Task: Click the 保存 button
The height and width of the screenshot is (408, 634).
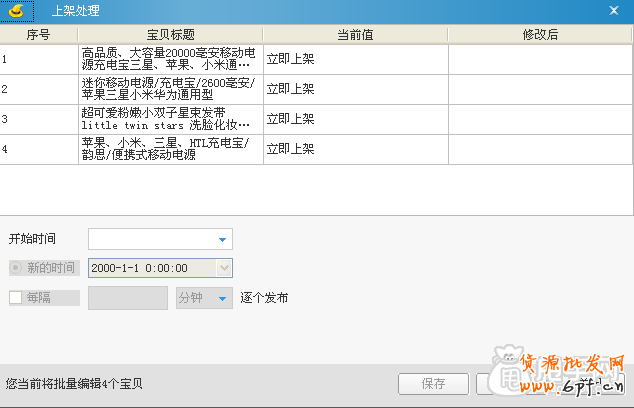Action: 434,383
